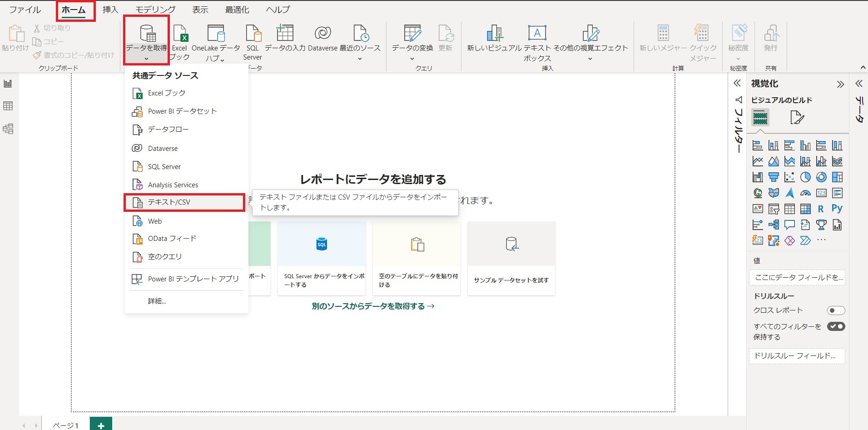868x430 pixels.
Task: Select the ビジュアルのビルド icon
Action: click(760, 118)
